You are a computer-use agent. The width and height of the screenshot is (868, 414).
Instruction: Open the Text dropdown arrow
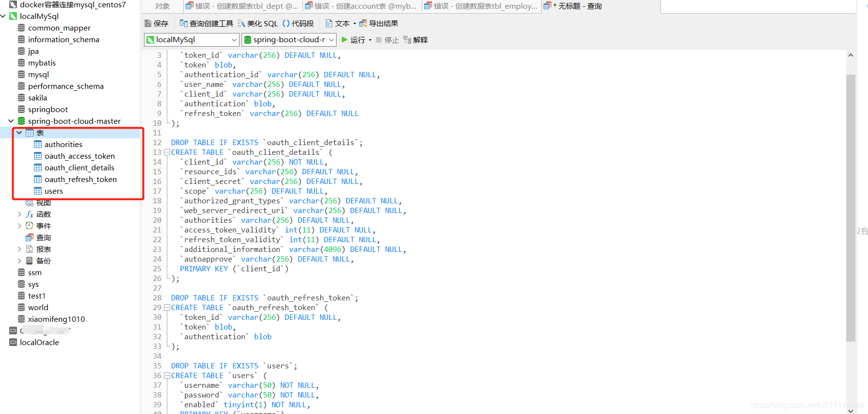click(x=354, y=23)
